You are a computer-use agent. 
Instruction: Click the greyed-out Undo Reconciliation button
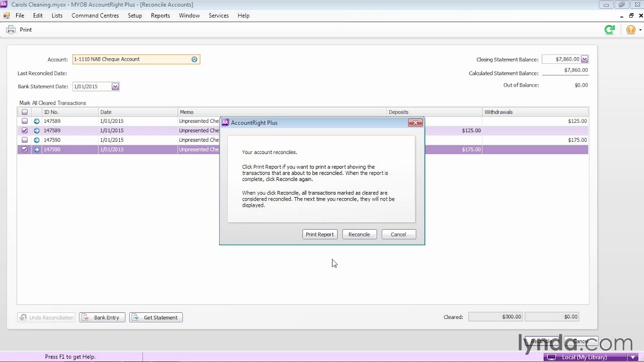click(x=46, y=317)
